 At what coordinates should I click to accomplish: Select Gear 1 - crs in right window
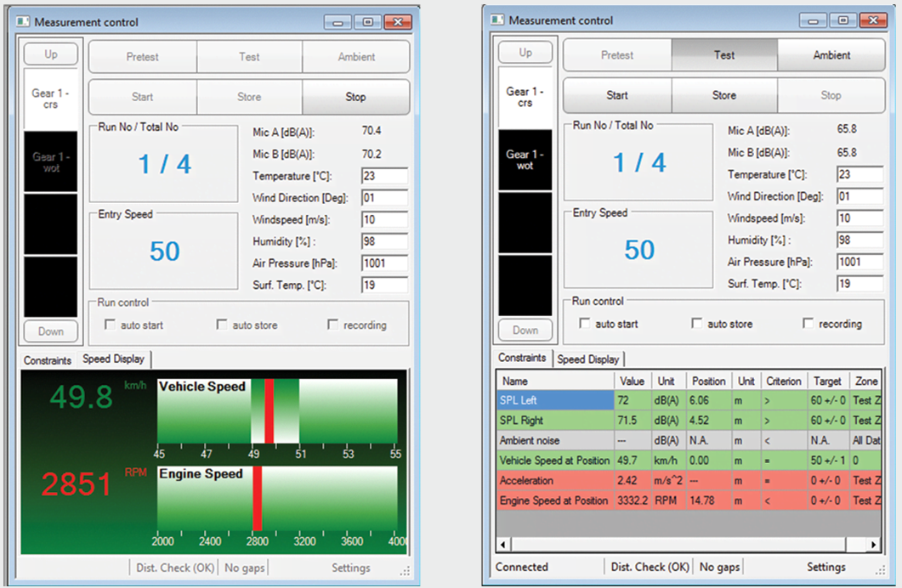pyautogui.click(x=525, y=97)
